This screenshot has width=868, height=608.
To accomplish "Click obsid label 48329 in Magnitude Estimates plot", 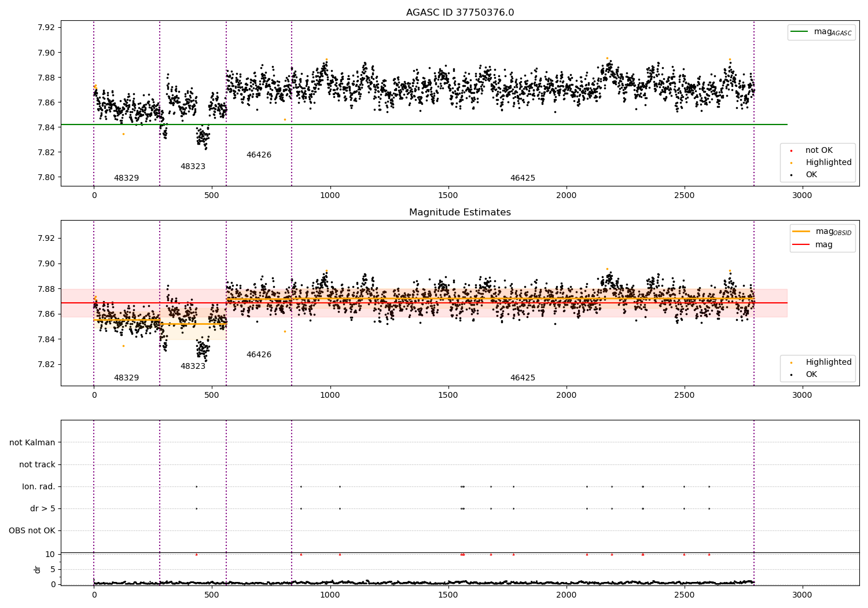I will [x=126, y=378].
